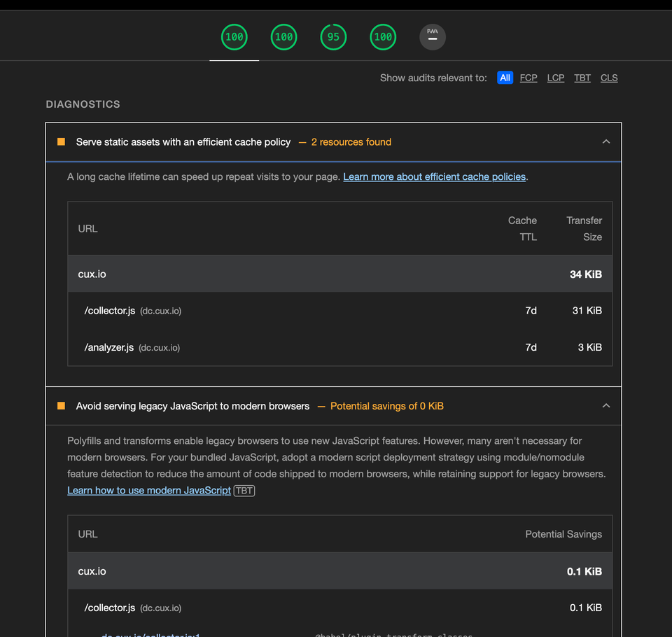Switch the audit filter to LCP
Screen dimensions: 672x637
(555, 78)
